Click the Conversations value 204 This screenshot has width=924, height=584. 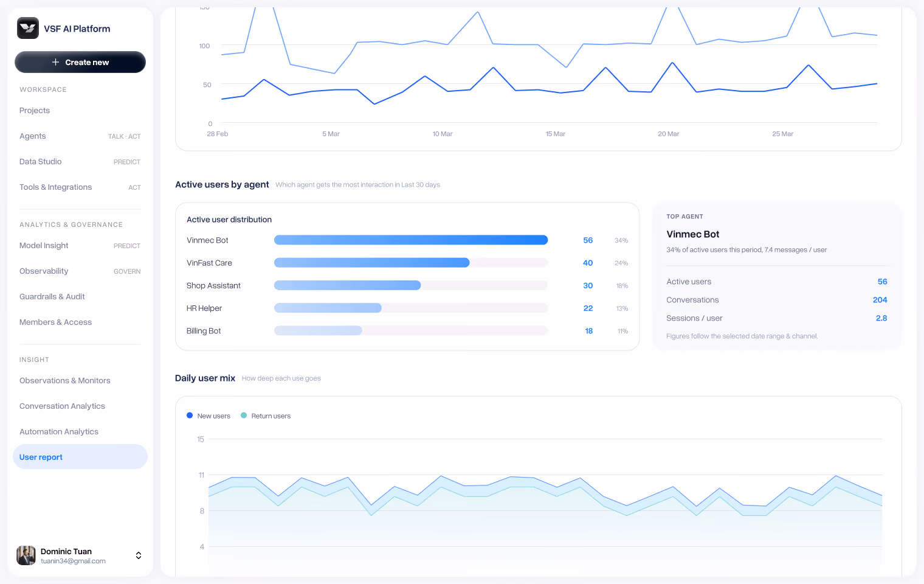tap(880, 300)
